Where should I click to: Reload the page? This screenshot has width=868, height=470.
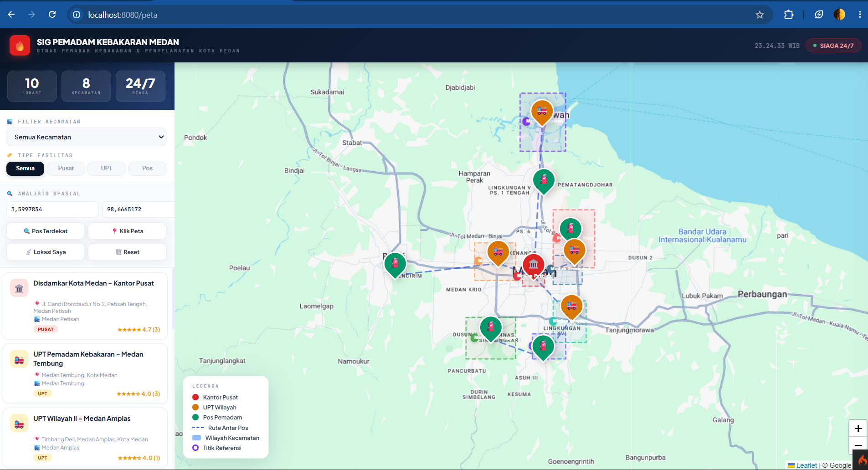click(x=52, y=15)
